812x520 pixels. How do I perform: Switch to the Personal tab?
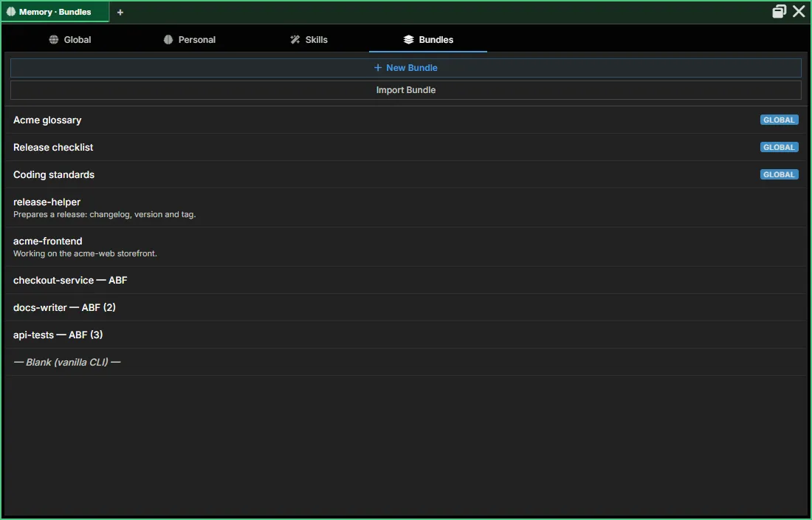point(190,40)
